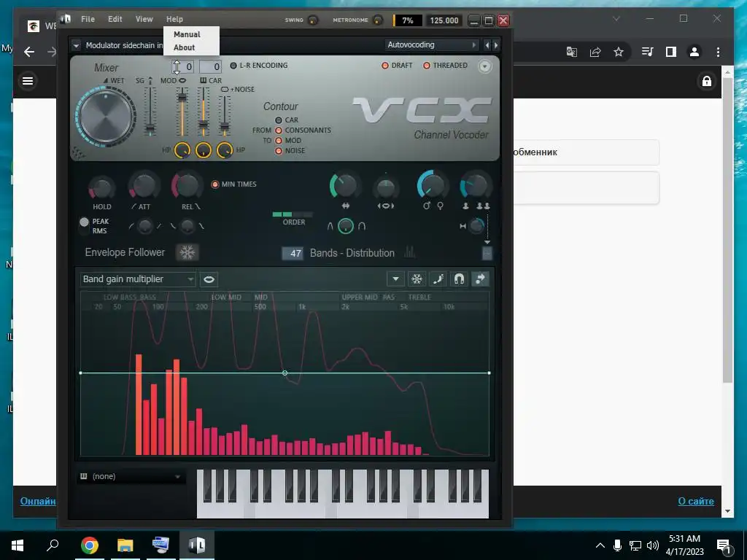Click the MOD high-pass yellow knob
The height and width of the screenshot is (560, 747).
182,150
